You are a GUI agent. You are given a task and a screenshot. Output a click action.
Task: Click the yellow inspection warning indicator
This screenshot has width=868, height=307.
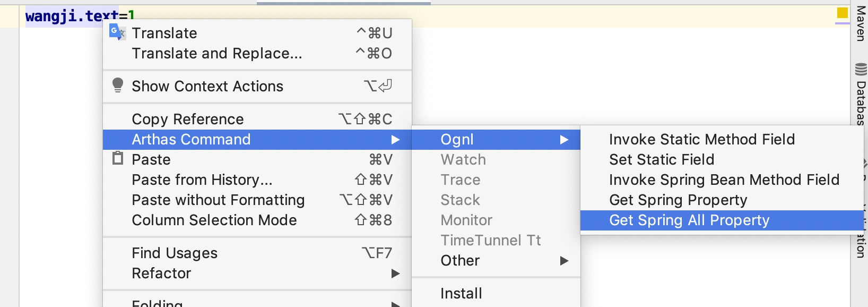coord(843,13)
